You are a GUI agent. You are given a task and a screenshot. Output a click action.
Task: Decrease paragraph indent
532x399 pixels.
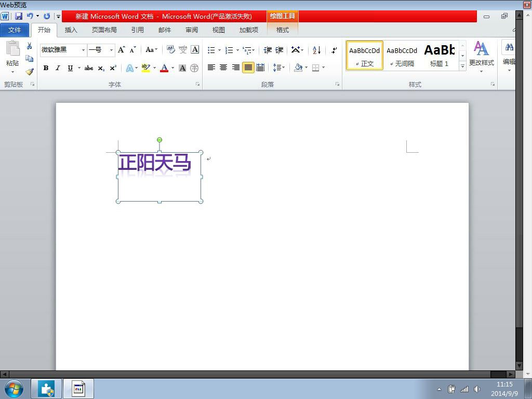[x=268, y=50]
